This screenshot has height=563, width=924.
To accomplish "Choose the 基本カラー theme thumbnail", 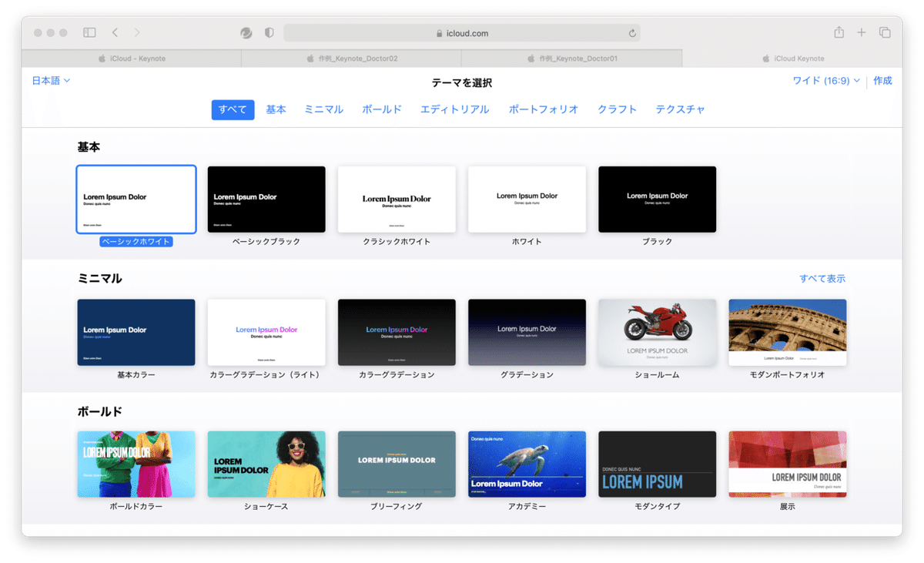I will [x=136, y=332].
